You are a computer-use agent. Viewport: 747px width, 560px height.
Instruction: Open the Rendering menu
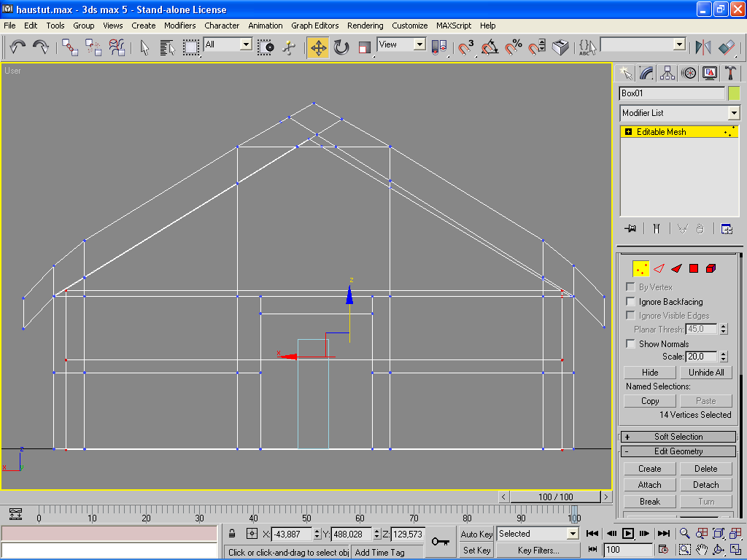pos(365,26)
